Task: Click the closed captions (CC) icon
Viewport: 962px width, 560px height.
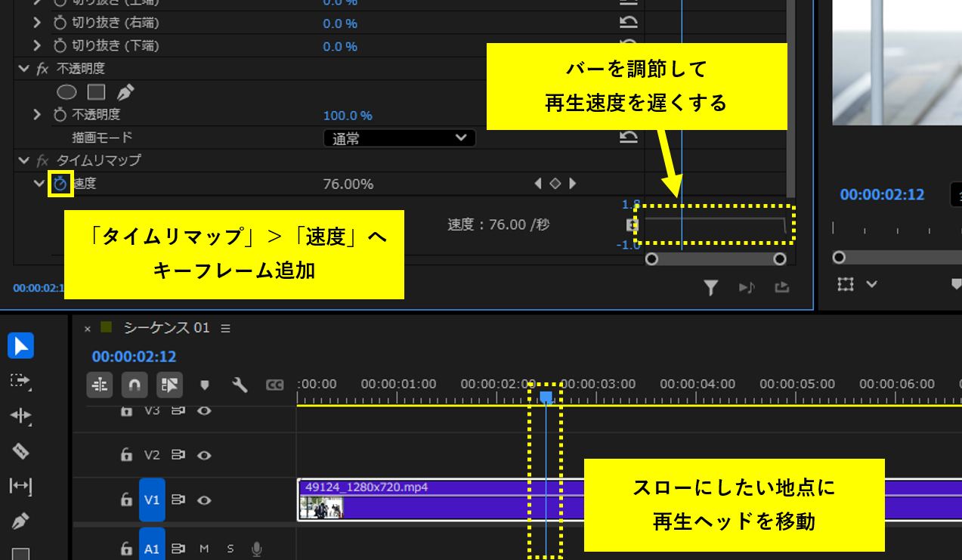Action: 274,385
